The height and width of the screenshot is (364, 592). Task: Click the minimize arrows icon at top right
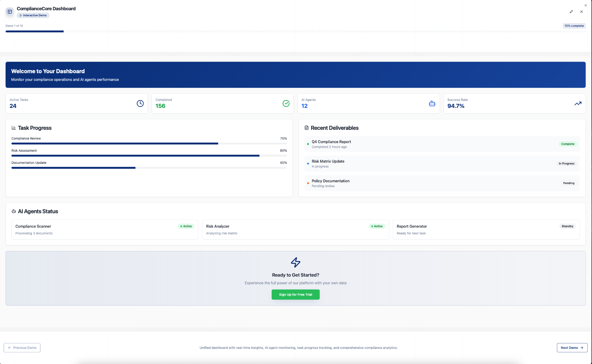click(571, 12)
